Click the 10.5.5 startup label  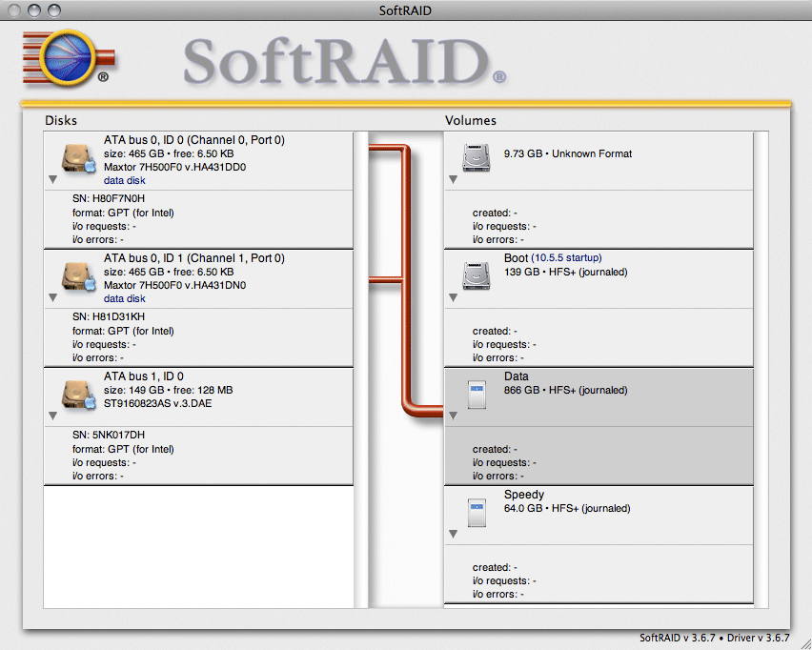pos(566,258)
